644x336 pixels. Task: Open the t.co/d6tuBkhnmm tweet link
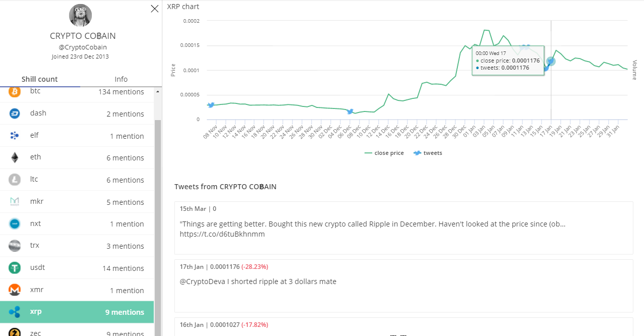pyautogui.click(x=222, y=234)
